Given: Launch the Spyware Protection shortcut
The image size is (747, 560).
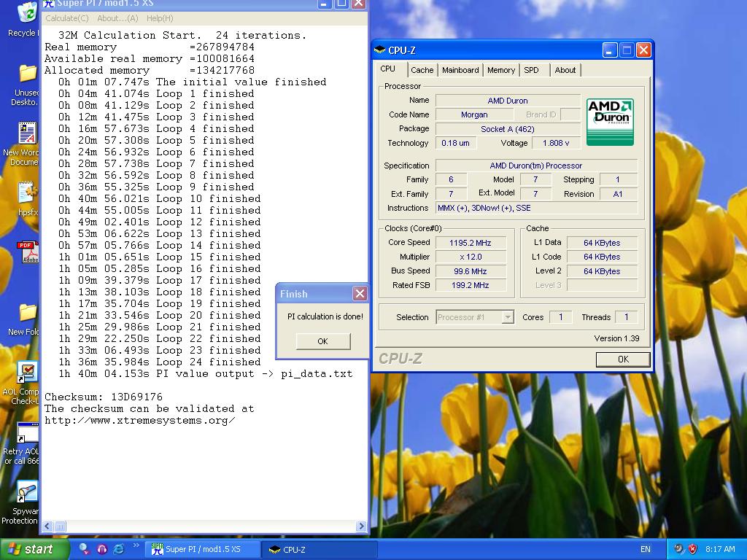Looking at the screenshot, I should (27, 491).
